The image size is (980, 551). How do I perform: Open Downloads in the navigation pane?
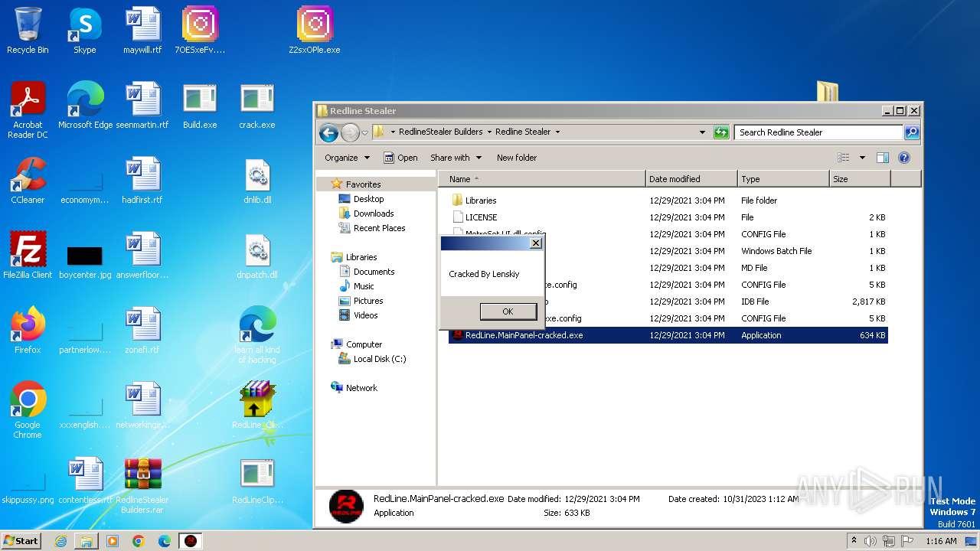pyautogui.click(x=373, y=214)
